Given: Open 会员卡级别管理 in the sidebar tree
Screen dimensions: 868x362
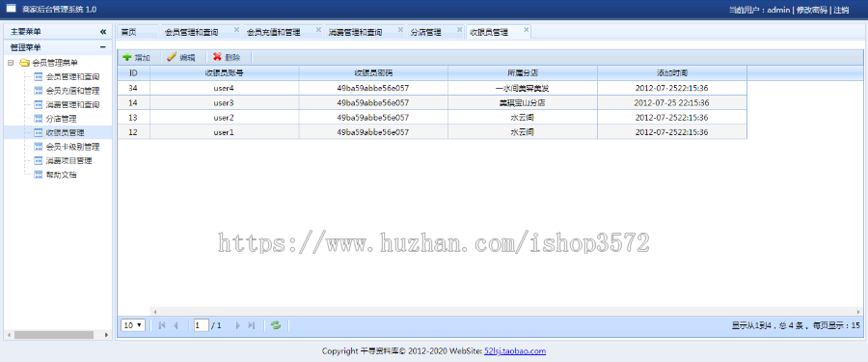Looking at the screenshot, I should point(72,147).
